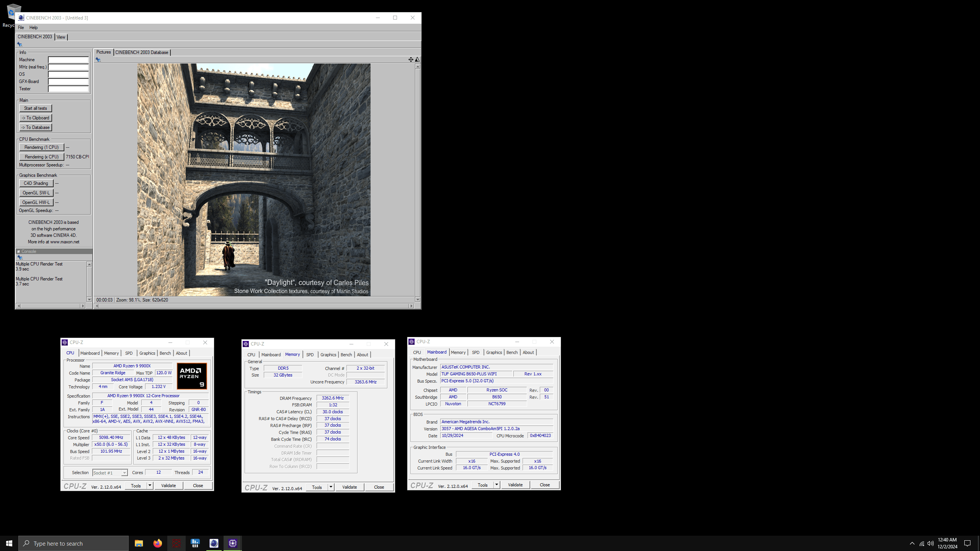Switch to the View tab in Cinebench
980x551 pixels.
click(61, 37)
